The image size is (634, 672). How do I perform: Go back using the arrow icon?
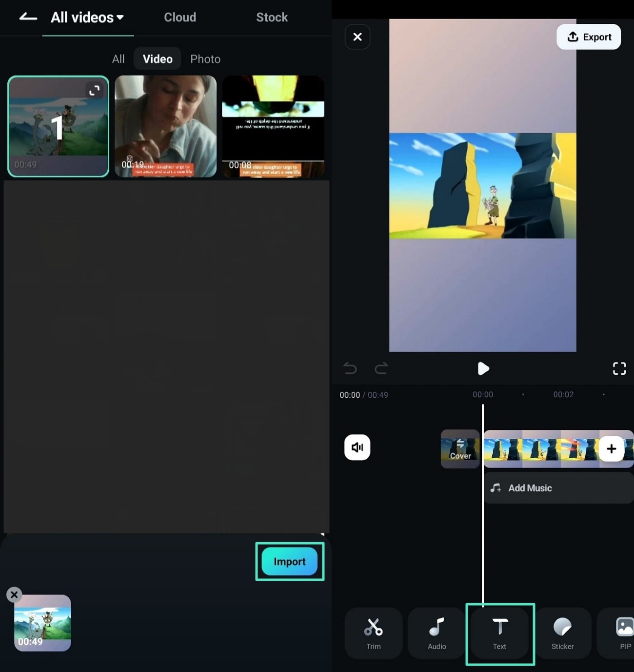28,18
